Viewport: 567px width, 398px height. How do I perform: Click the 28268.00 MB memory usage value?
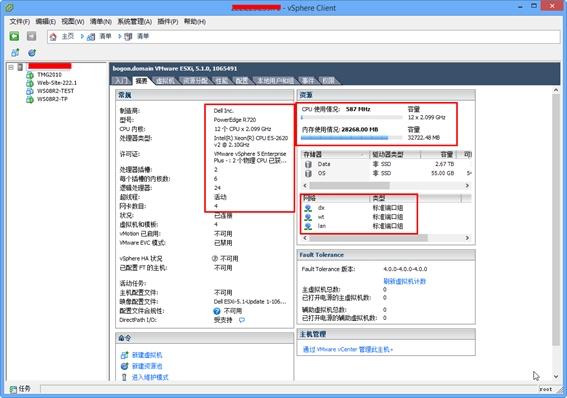360,129
